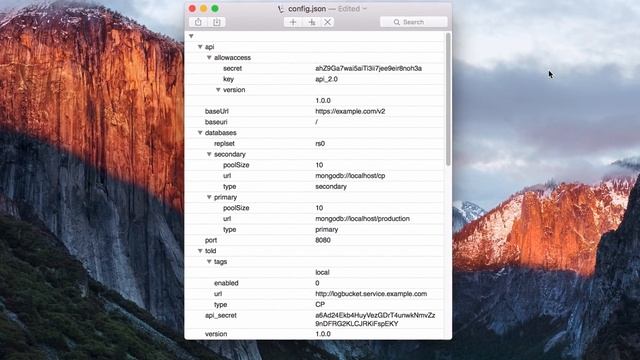Select the 8080 value
The height and width of the screenshot is (360, 640).
[x=322, y=240]
